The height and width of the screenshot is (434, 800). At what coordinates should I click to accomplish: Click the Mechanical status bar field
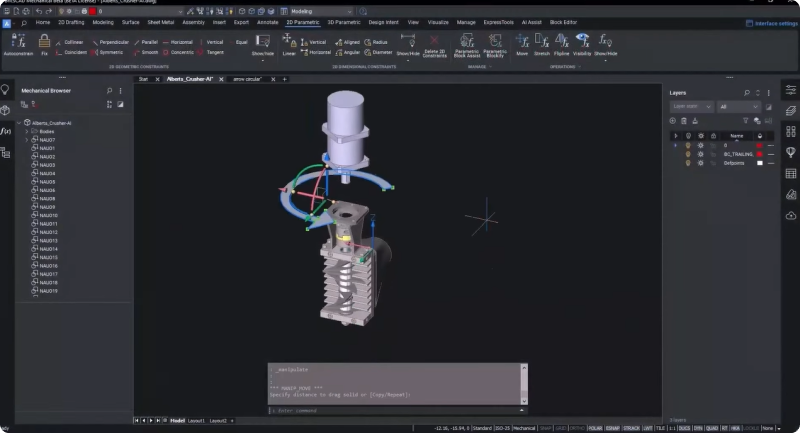tap(524, 428)
